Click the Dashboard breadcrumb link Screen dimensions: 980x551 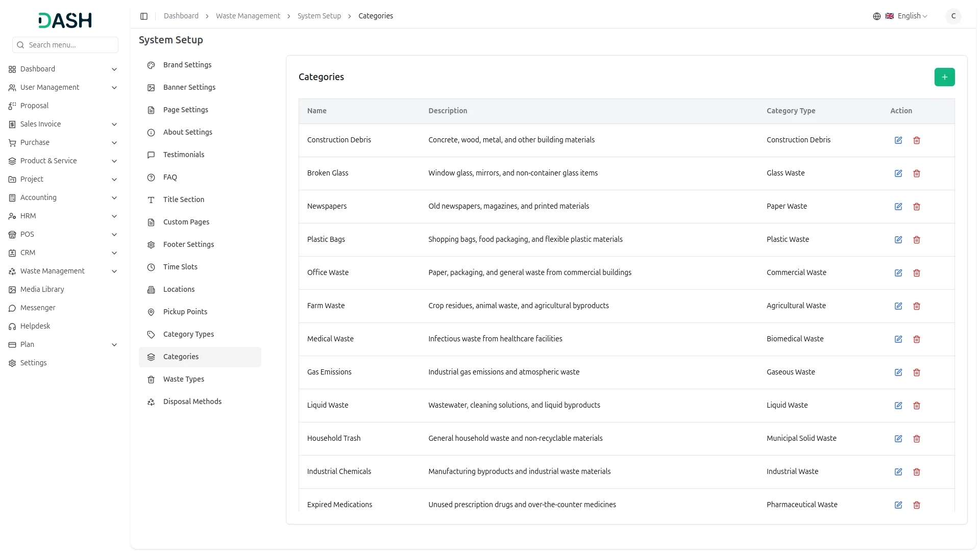point(181,16)
